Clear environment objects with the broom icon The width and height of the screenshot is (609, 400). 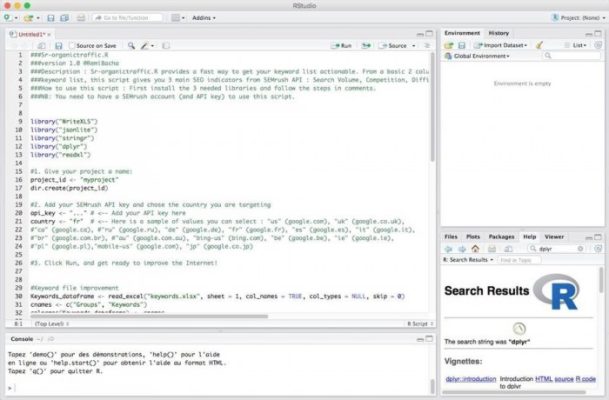point(539,45)
